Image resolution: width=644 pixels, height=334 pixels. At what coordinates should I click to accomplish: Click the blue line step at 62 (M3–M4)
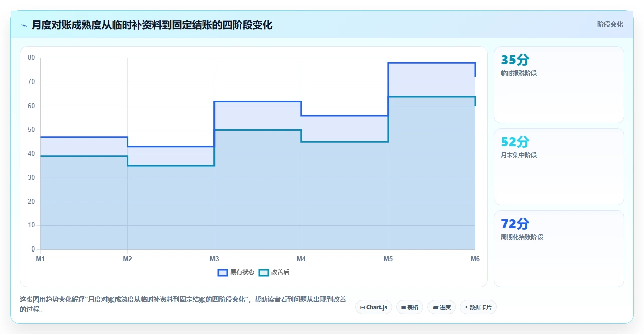pyautogui.click(x=258, y=101)
